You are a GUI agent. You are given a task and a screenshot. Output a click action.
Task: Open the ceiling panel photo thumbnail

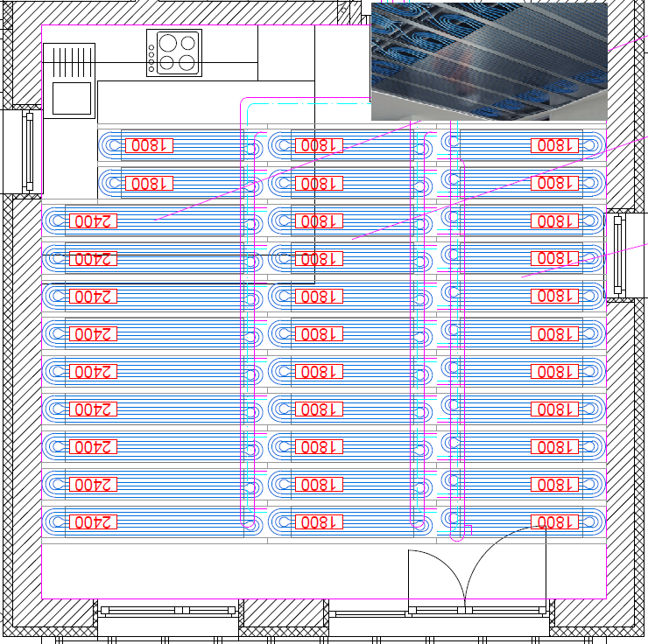(489, 61)
